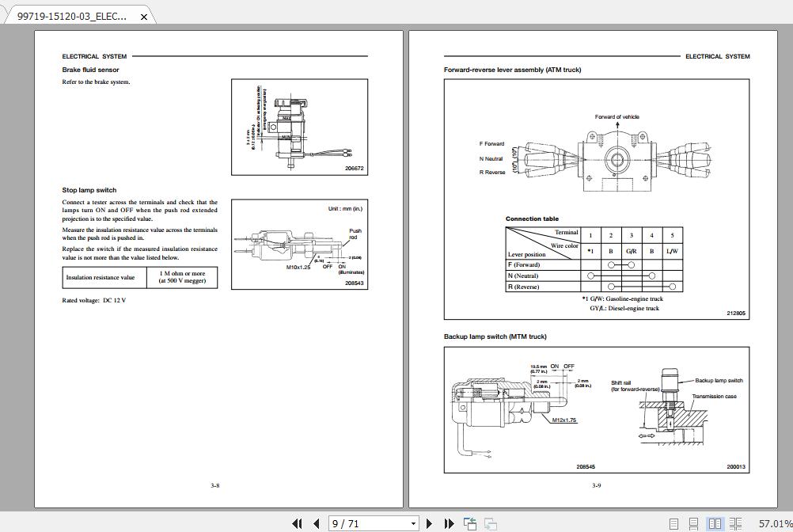Expand the recent pages dropdown arrow
Viewport: 793px width, 532px height.
coord(413,523)
